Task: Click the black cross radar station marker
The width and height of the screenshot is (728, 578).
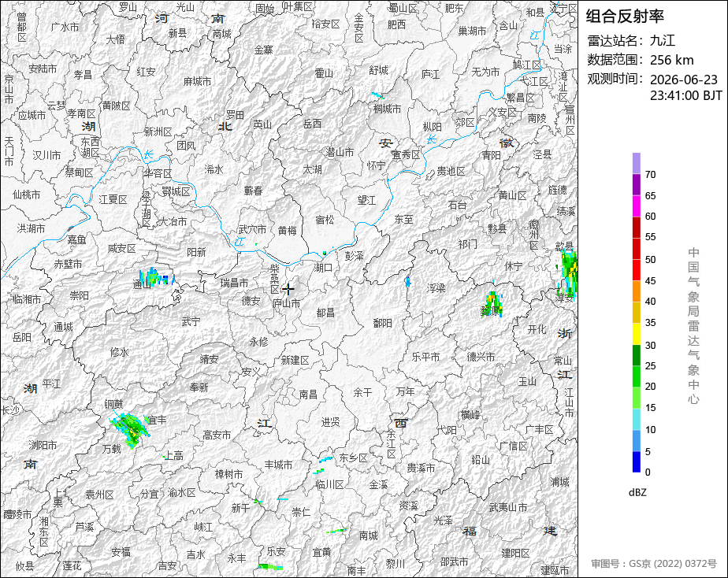Action: [x=288, y=289]
